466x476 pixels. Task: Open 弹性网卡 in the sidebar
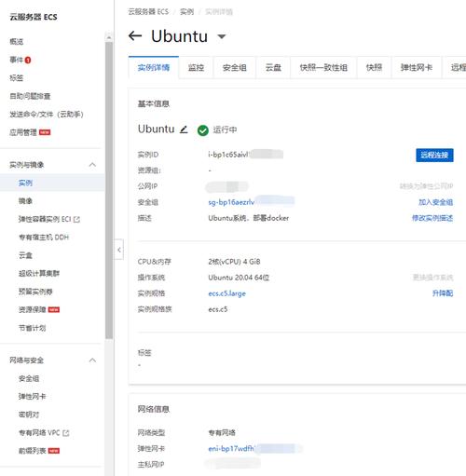click(33, 397)
